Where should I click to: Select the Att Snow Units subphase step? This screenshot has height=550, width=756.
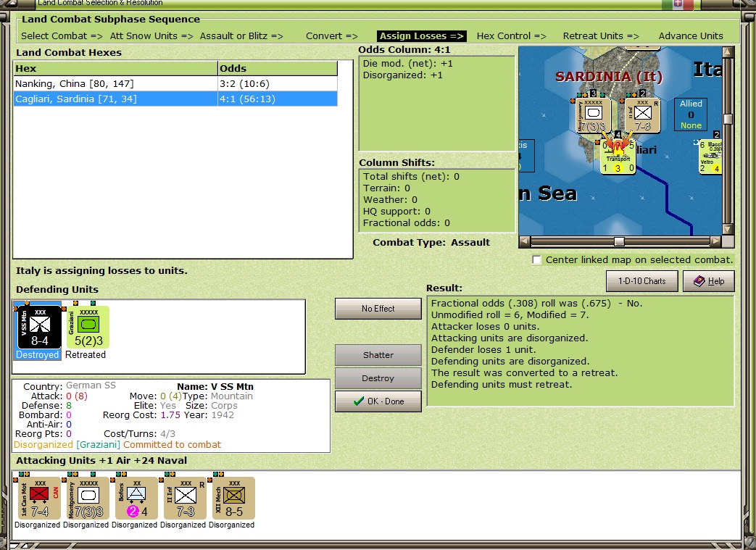[151, 36]
